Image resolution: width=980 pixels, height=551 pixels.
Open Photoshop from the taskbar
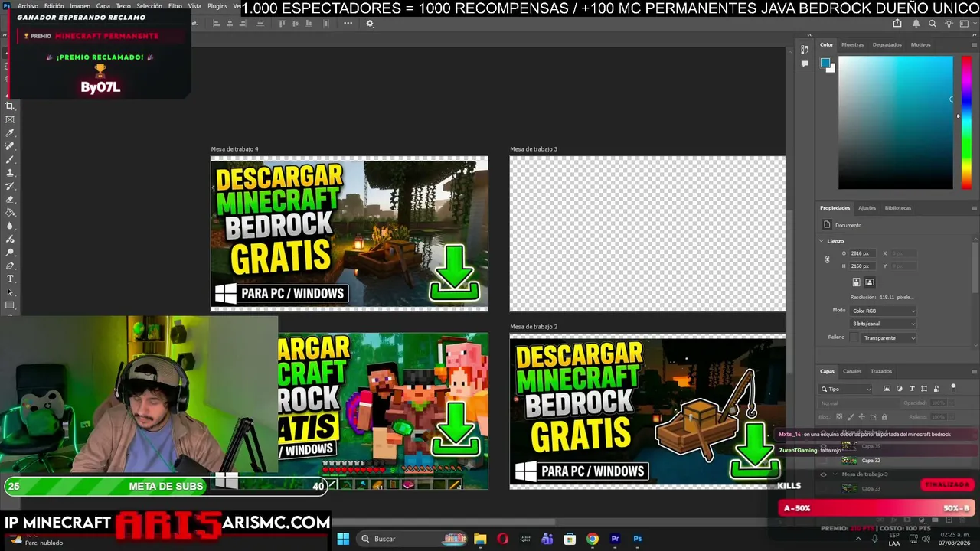[x=637, y=539]
